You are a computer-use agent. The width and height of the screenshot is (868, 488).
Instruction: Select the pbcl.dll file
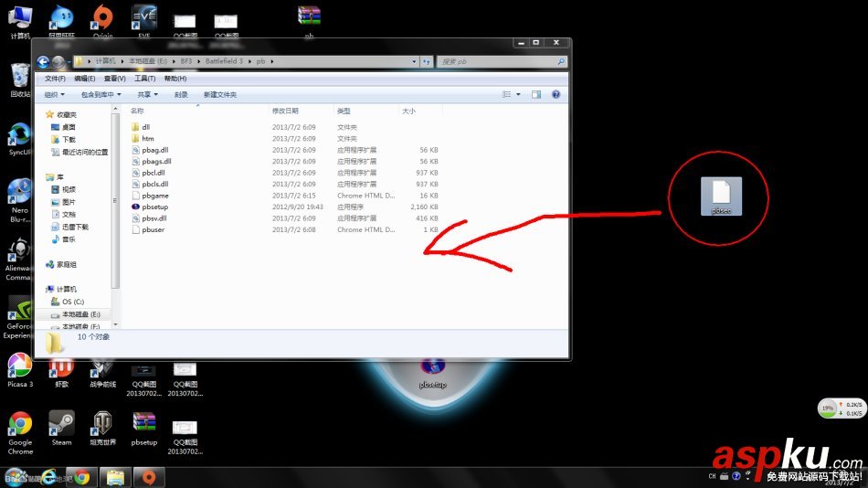point(153,173)
